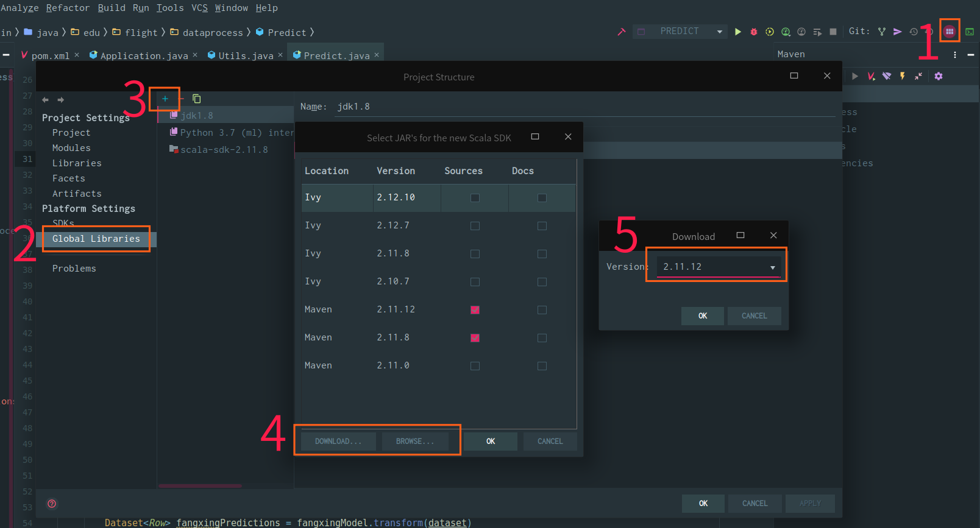The width and height of the screenshot is (980, 528).
Task: Switch to the Application.java tab
Action: coord(144,55)
